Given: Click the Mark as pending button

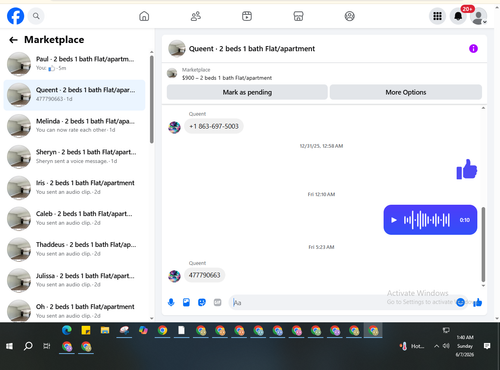Looking at the screenshot, I should coord(247,92).
